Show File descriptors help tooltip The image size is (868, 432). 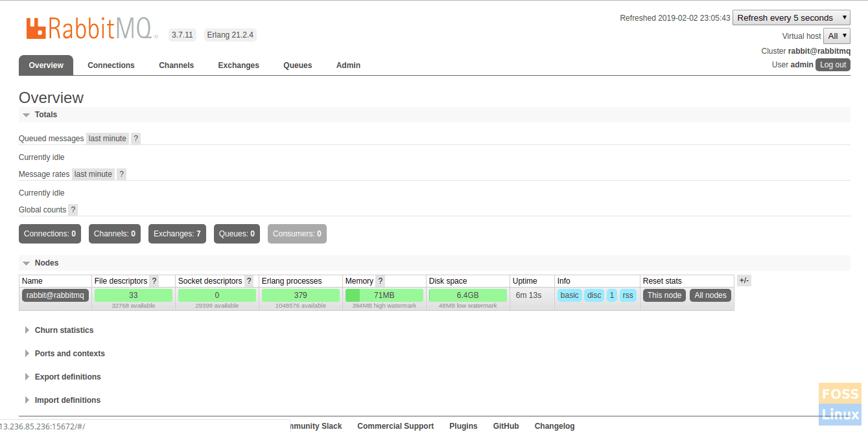tap(154, 281)
